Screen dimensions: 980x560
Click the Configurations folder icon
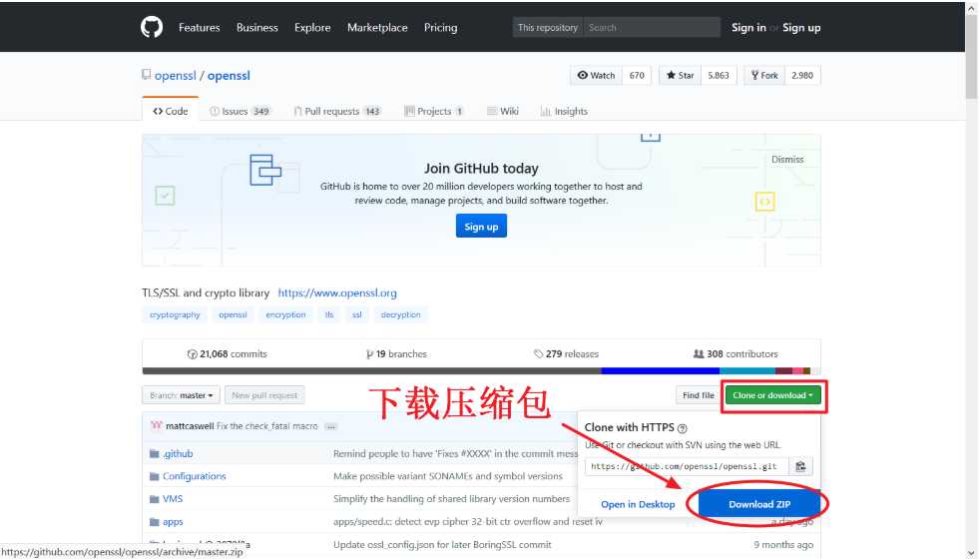tap(155, 476)
